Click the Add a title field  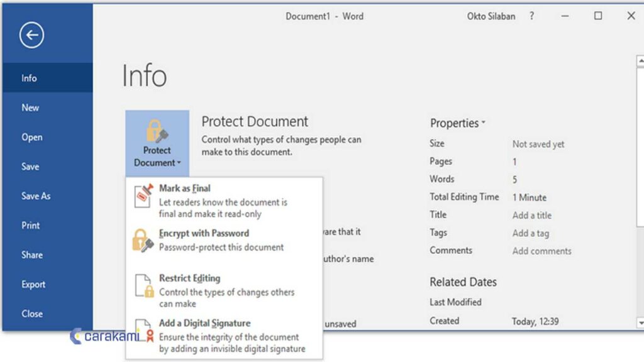coord(532,215)
